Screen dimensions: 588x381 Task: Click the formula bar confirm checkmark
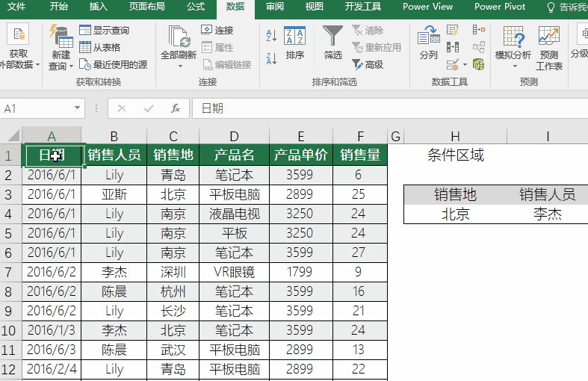tap(149, 108)
